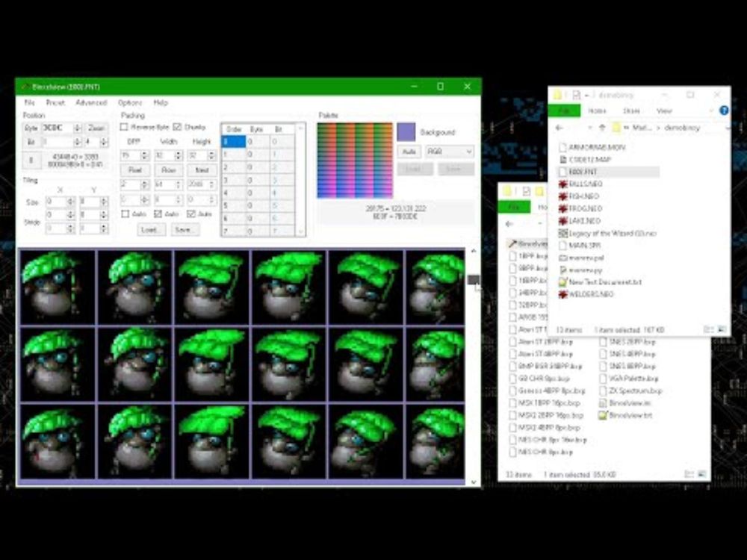Click the palette Auto button
Image resolution: width=747 pixels, height=560 pixels.
tap(409, 152)
